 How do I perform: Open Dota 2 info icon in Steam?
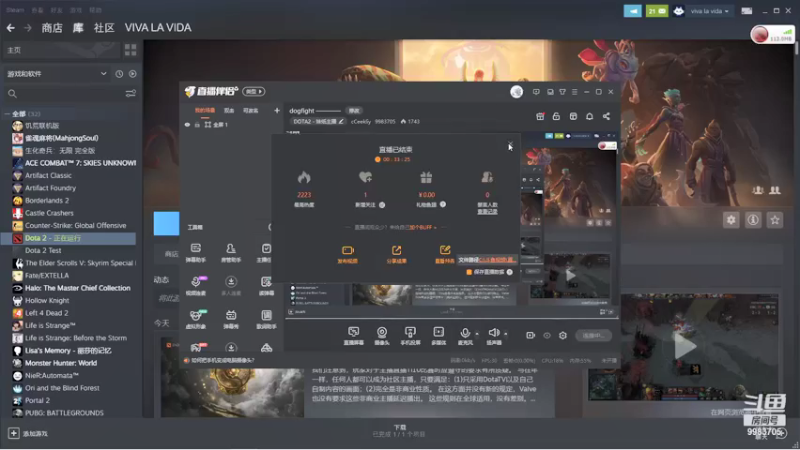click(753, 220)
